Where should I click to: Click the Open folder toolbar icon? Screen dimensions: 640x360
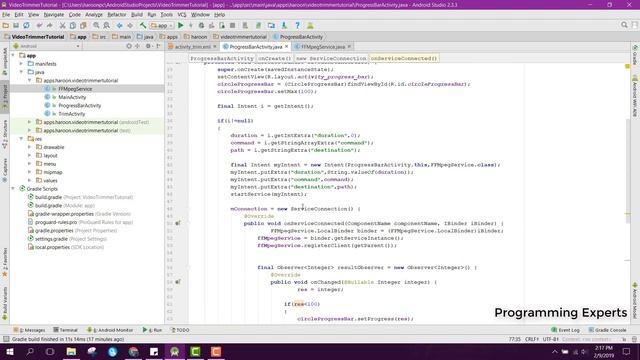[x=6, y=25]
